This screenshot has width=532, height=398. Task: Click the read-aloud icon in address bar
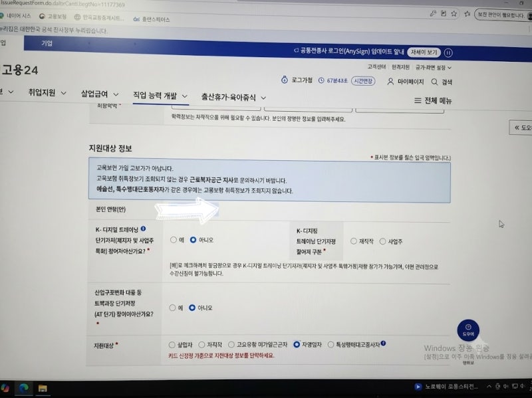pyautogui.click(x=444, y=13)
